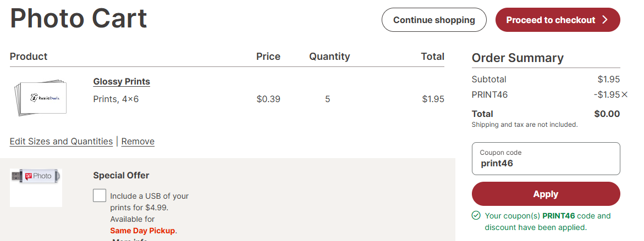Follow the Same Day Pickup link
This screenshot has height=241, width=644.
[143, 231]
